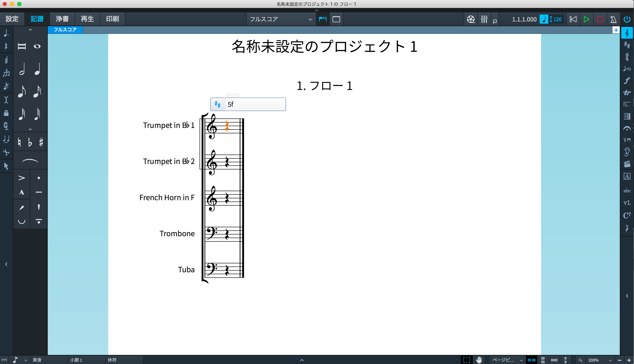This screenshot has width=634, height=364.
Task: Open the Text abc panel
Action: (x=627, y=191)
